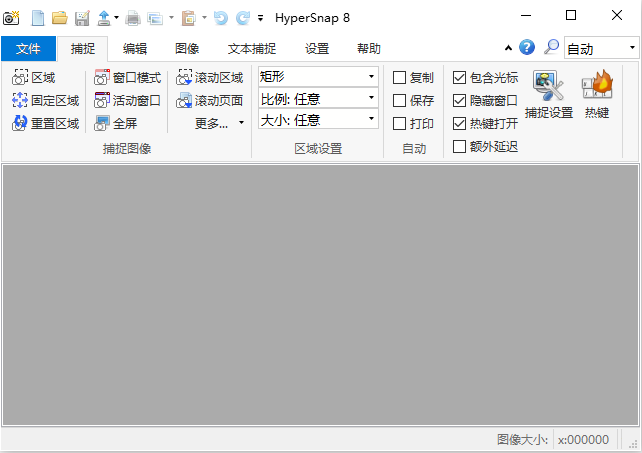Click the magnifier zoom icon

pos(551,47)
